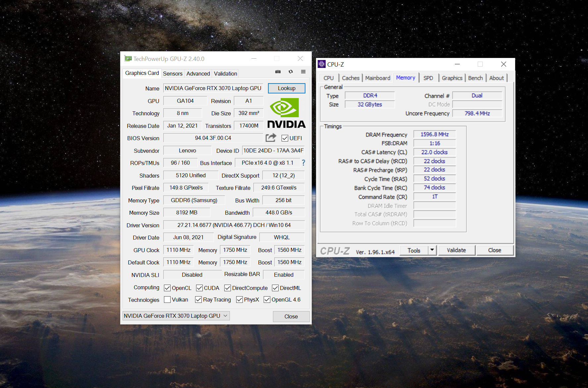The width and height of the screenshot is (588, 388).
Task: Toggle the CUDA checkbox
Action: 199,288
